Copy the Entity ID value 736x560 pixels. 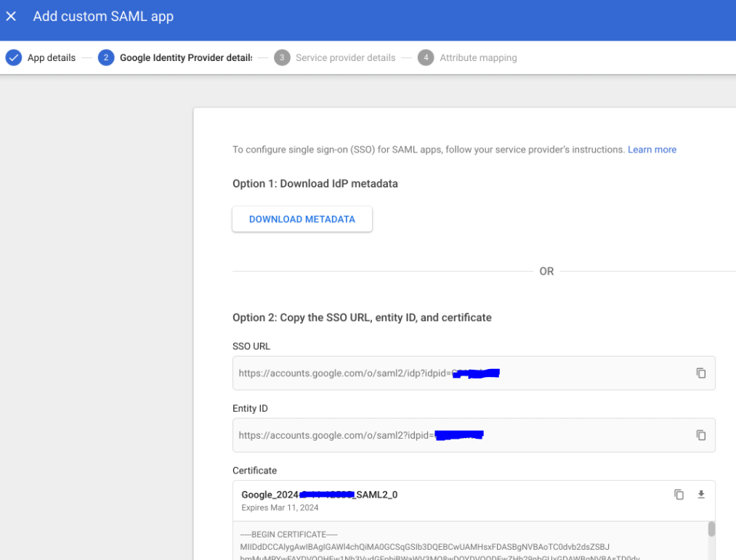tap(700, 435)
